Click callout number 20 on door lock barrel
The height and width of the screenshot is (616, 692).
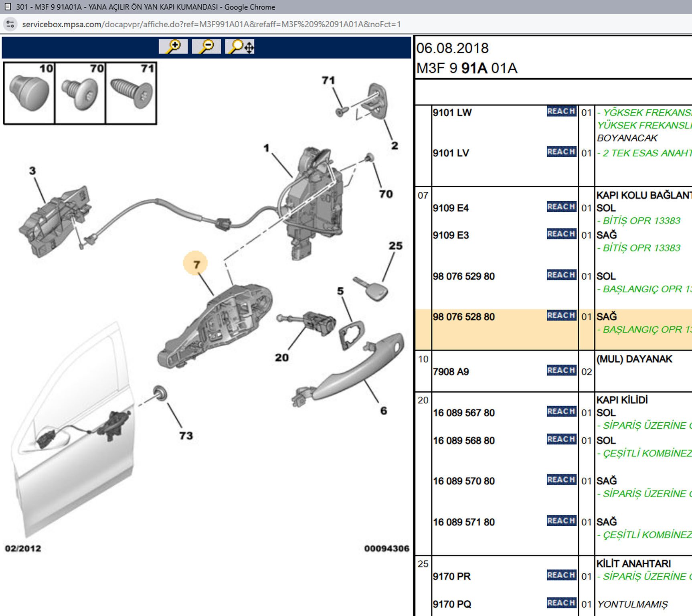coord(281,357)
